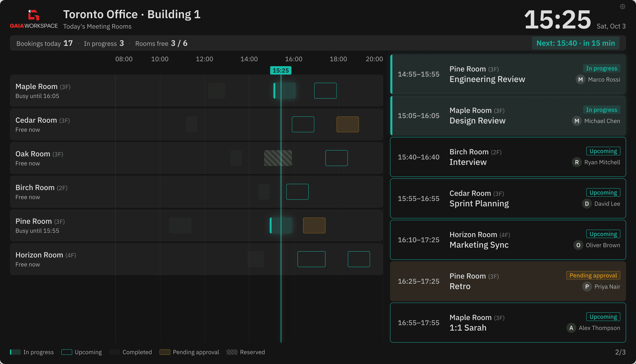Click the In progress legend swatch
This screenshot has width=636, height=364.
(15, 352)
